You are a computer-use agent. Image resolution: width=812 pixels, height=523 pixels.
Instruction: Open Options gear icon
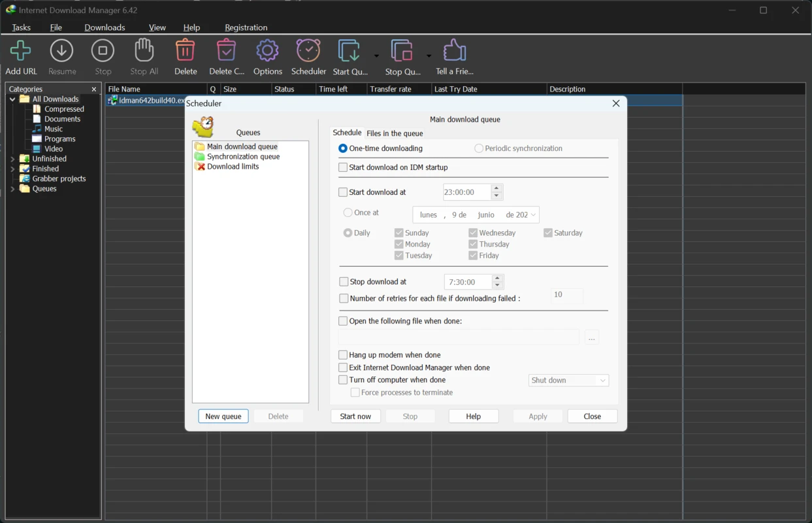(267, 50)
